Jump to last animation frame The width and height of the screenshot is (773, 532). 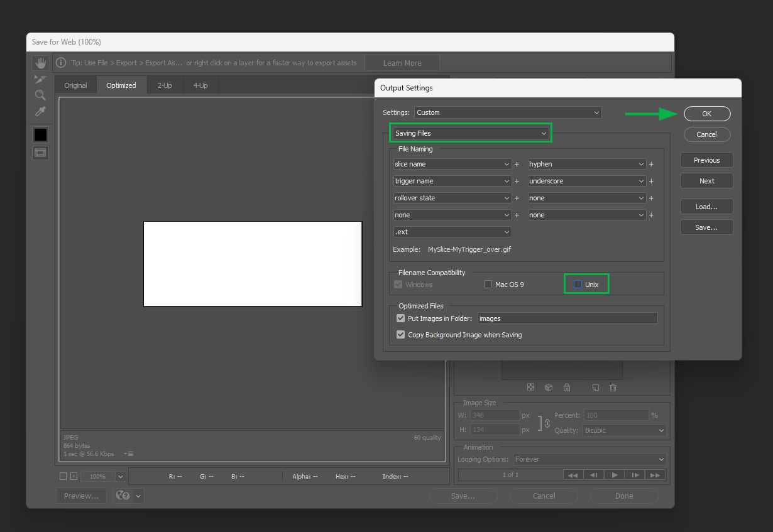point(655,475)
